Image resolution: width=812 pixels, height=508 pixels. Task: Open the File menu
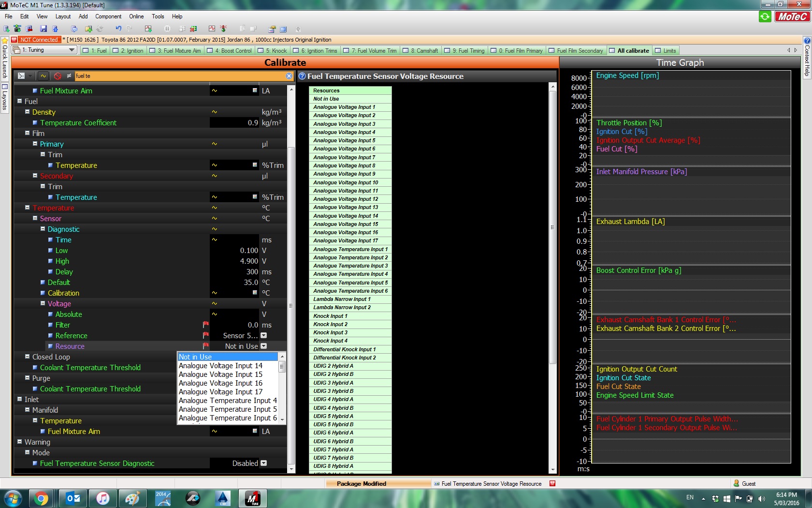pos(9,16)
